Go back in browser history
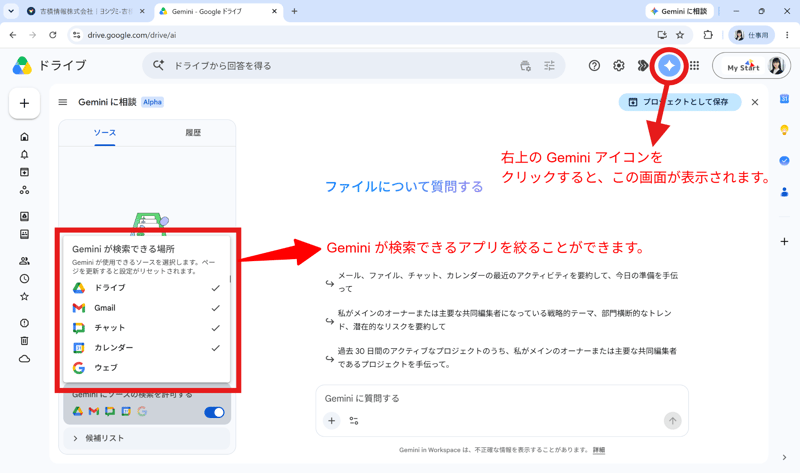This screenshot has height=473, width=800. click(13, 35)
